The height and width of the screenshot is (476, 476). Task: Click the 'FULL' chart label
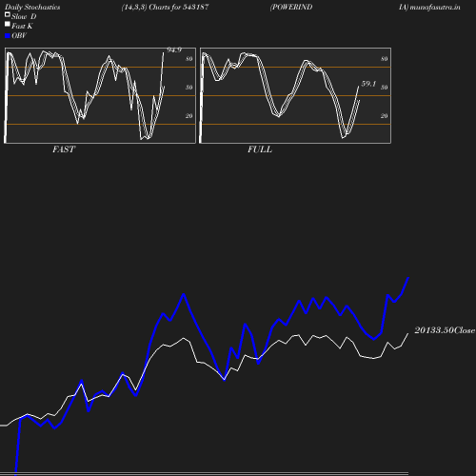(x=260, y=149)
